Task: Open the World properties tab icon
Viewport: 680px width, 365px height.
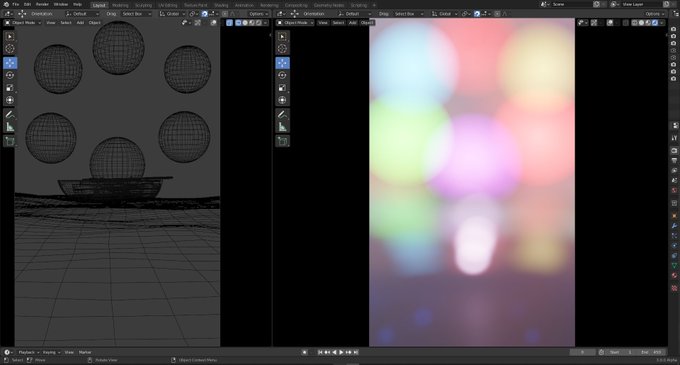Action: click(674, 191)
